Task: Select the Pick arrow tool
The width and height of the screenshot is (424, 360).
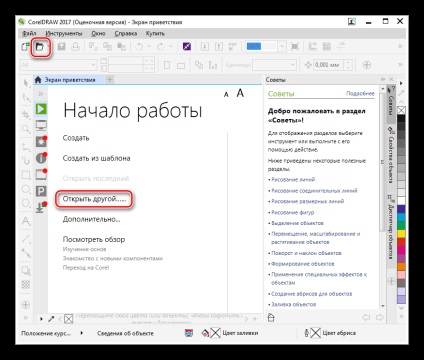Action: click(26, 83)
